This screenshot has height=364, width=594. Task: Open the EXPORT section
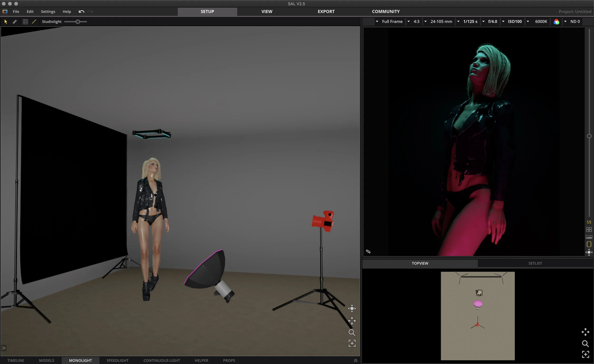click(x=326, y=12)
